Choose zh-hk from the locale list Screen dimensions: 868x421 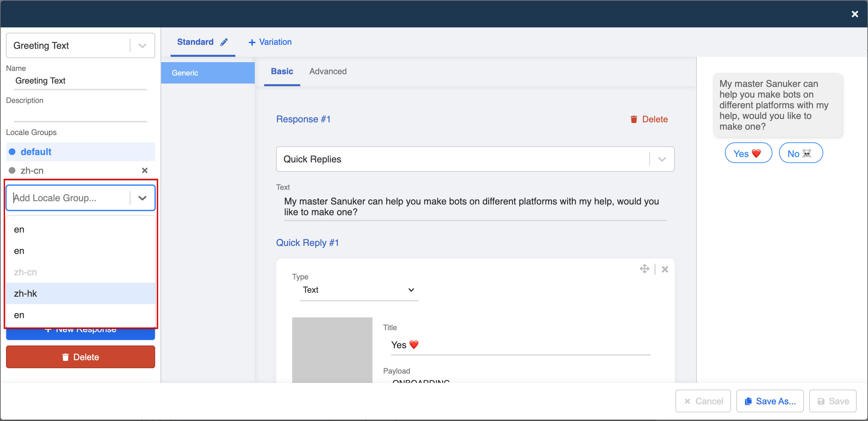coord(81,294)
